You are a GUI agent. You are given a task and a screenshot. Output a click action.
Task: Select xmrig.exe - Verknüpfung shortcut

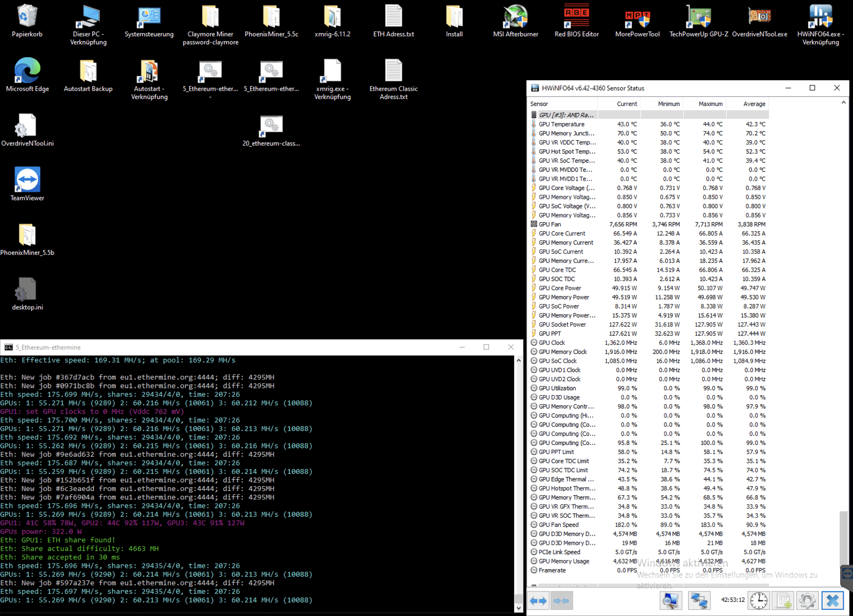[x=332, y=79]
